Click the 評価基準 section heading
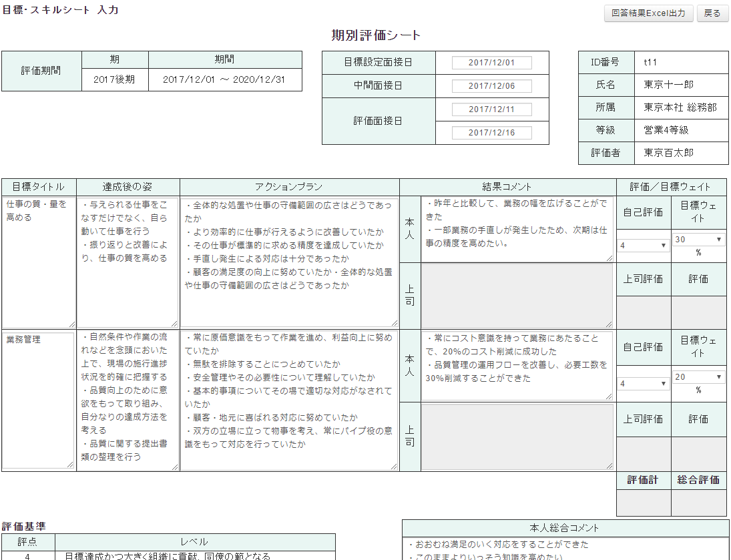Viewport: 731px width, 560px height. tap(24, 527)
